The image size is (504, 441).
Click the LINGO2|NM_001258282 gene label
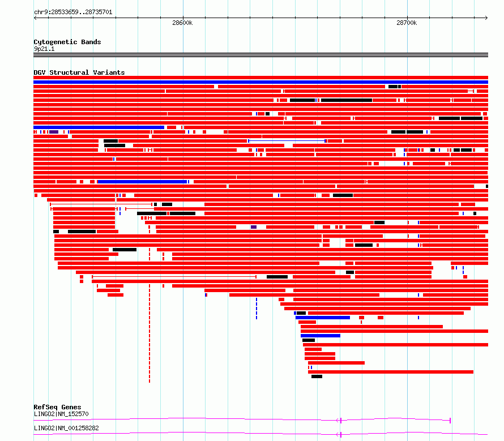66,428
